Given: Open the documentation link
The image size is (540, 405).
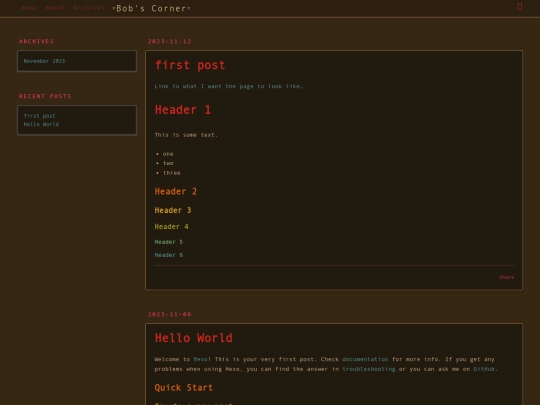Looking at the screenshot, I should (x=365, y=359).
